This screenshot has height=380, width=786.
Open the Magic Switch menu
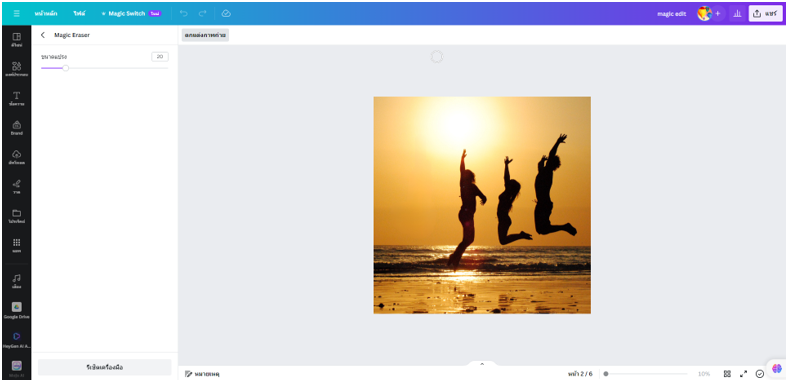[x=131, y=14]
